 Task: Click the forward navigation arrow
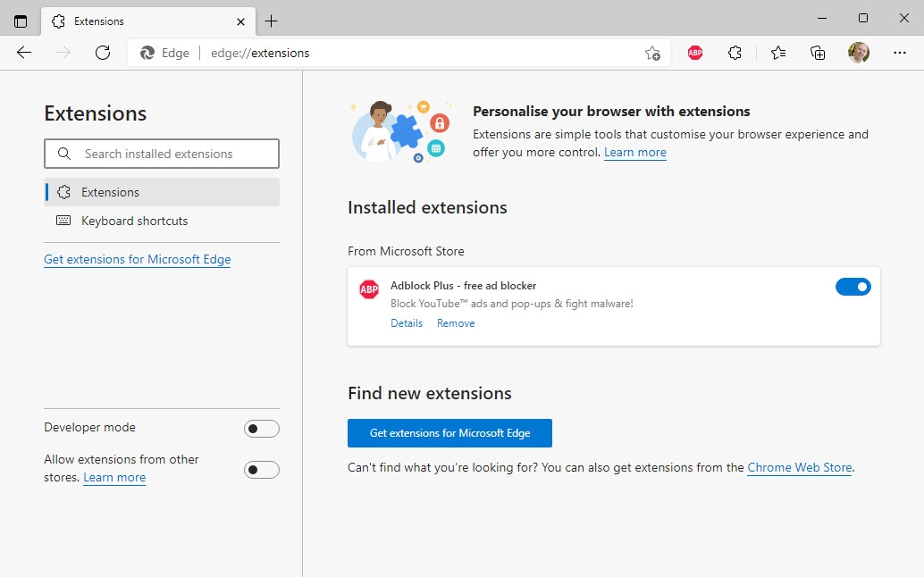point(63,53)
